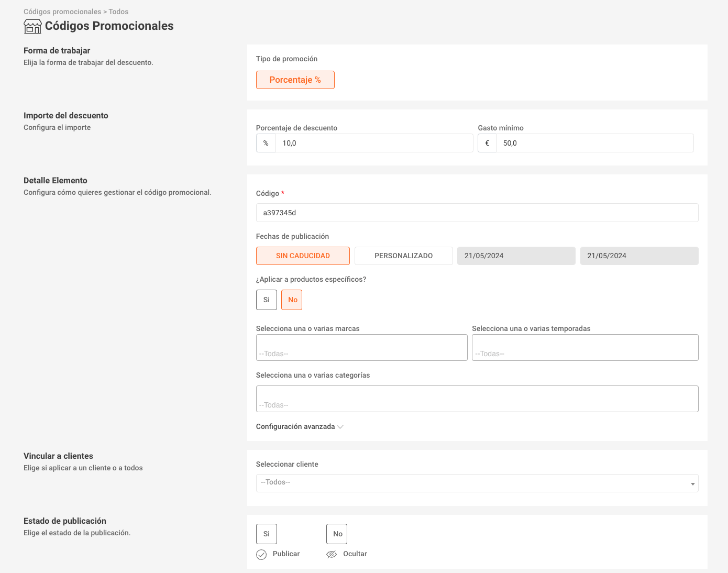Click the first 21/05/2024 start date field
The height and width of the screenshot is (573, 728).
pos(516,256)
